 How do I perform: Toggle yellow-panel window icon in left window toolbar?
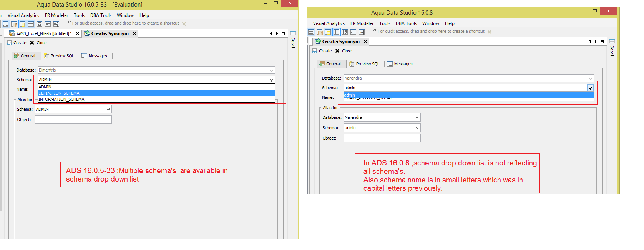coord(22,24)
